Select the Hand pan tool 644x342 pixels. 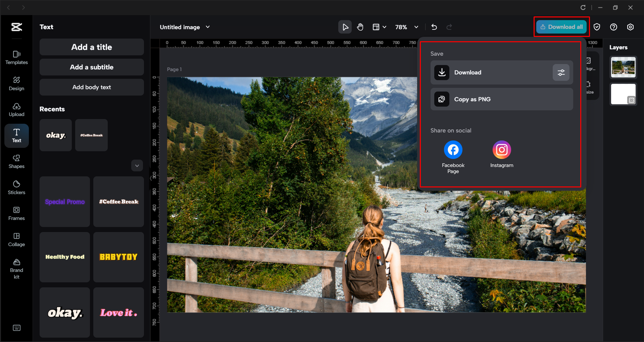click(360, 27)
